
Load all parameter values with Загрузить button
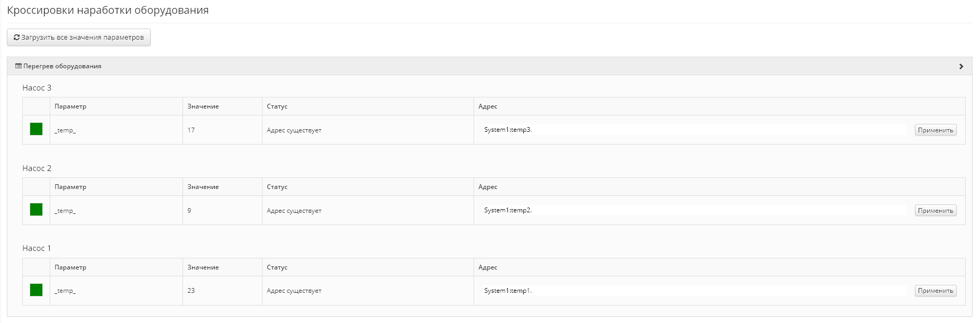[x=79, y=38]
